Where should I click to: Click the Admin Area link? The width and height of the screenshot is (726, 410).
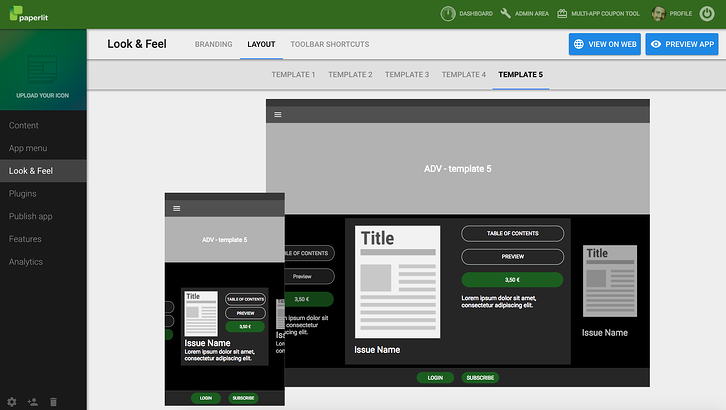tap(532, 14)
